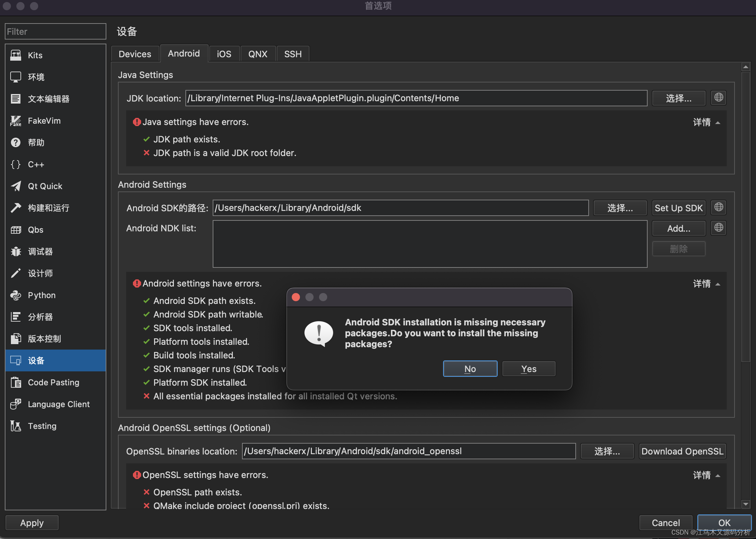Select the FakeVim category icon
Image resolution: width=756 pixels, height=539 pixels.
click(x=16, y=121)
